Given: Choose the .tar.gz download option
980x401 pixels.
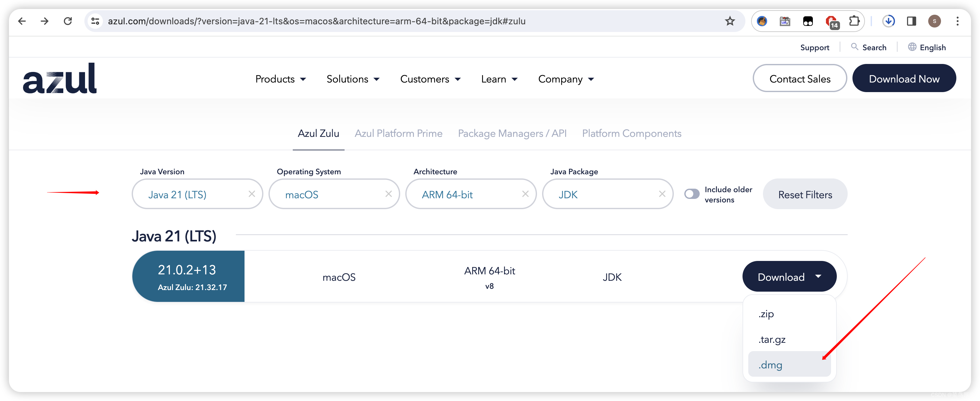Looking at the screenshot, I should click(x=789, y=339).
